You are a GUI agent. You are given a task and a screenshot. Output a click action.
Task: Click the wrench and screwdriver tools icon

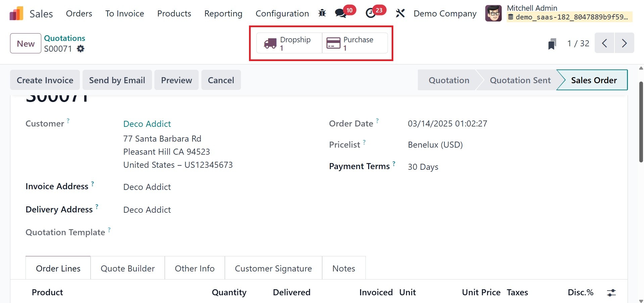[x=400, y=13]
